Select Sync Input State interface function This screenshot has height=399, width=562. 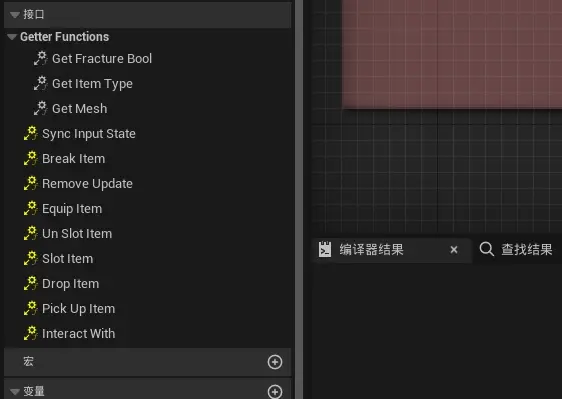[x=89, y=134]
